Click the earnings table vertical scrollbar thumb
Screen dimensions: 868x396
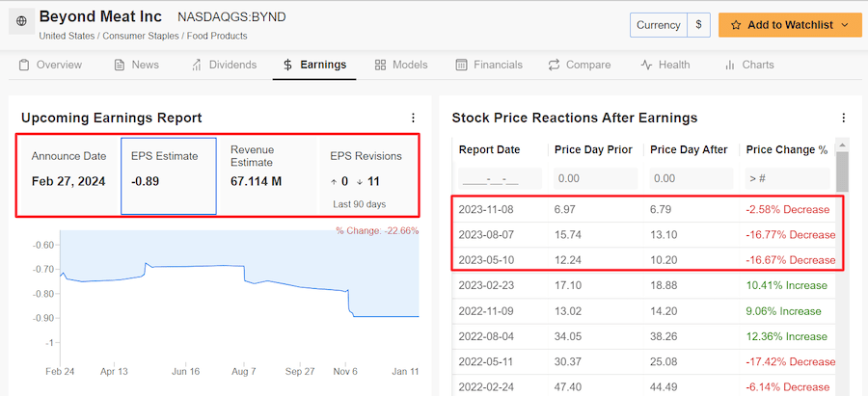(x=842, y=172)
